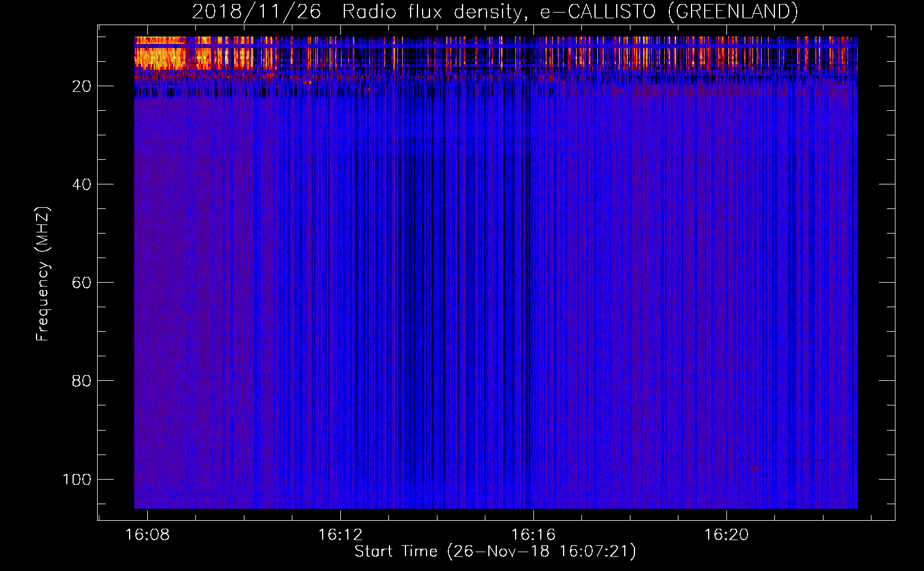Click the 'Start Time (26-Nov-18 16:07:21)' label
This screenshot has height=571, width=924.
tap(495, 552)
